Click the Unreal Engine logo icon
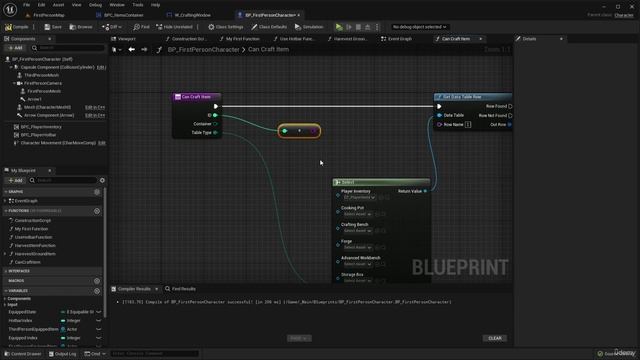 10,9
